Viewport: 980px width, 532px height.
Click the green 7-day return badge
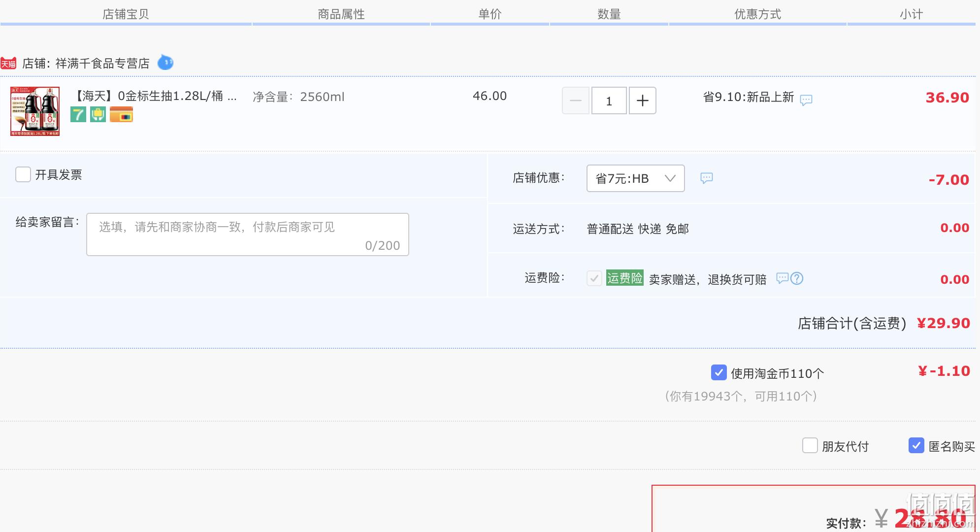78,115
